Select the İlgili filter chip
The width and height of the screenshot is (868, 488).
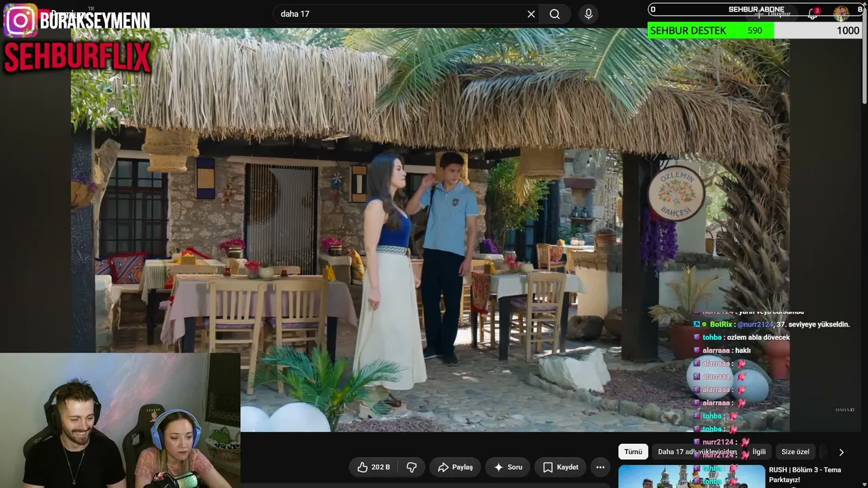click(759, 452)
